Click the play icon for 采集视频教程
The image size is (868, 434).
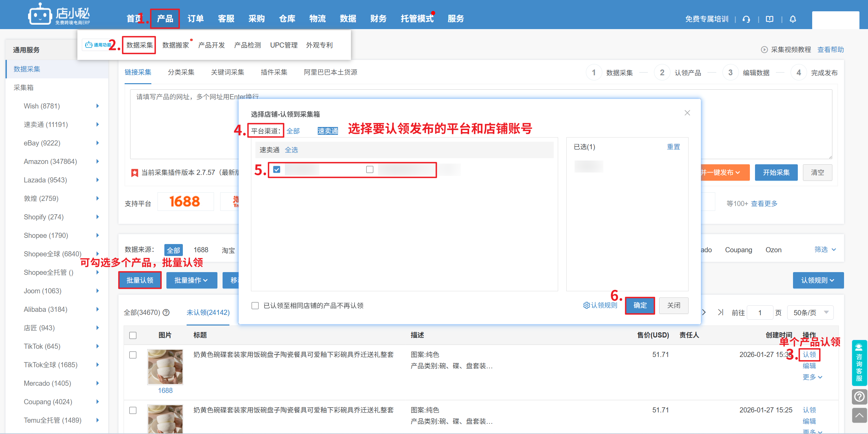click(764, 50)
